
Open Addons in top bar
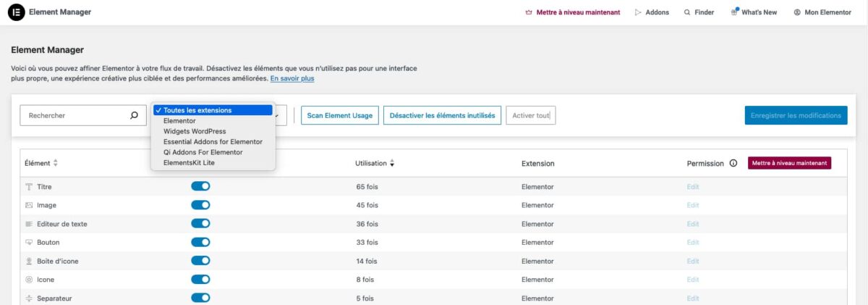658,12
